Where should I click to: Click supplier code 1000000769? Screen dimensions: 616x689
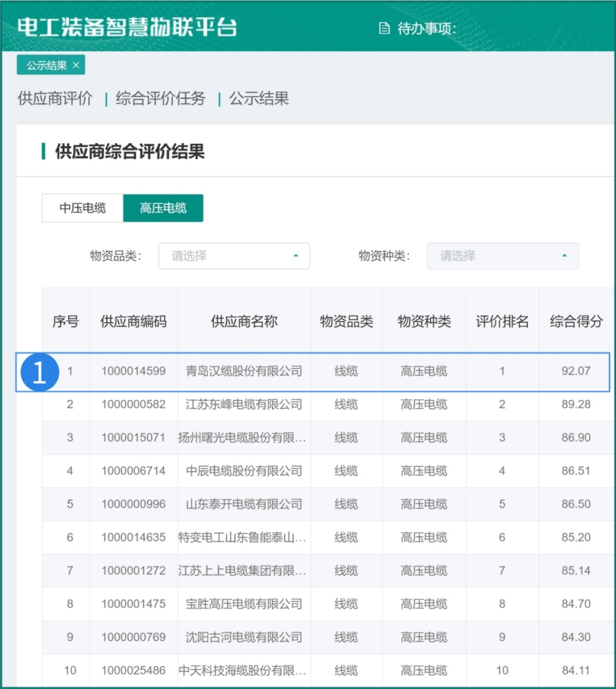[133, 637]
